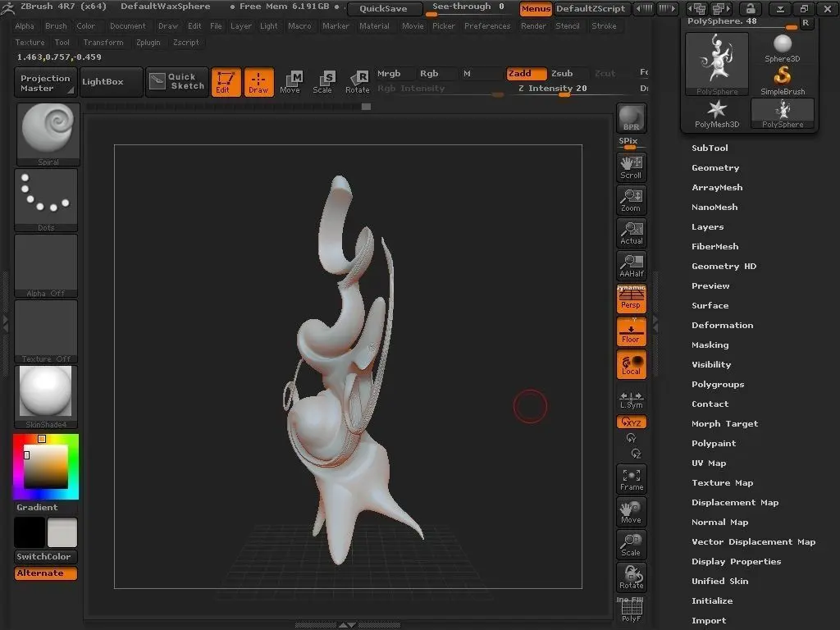Viewport: 840px width, 630px height.
Task: Click the Quick Sketch icon
Action: tap(177, 82)
